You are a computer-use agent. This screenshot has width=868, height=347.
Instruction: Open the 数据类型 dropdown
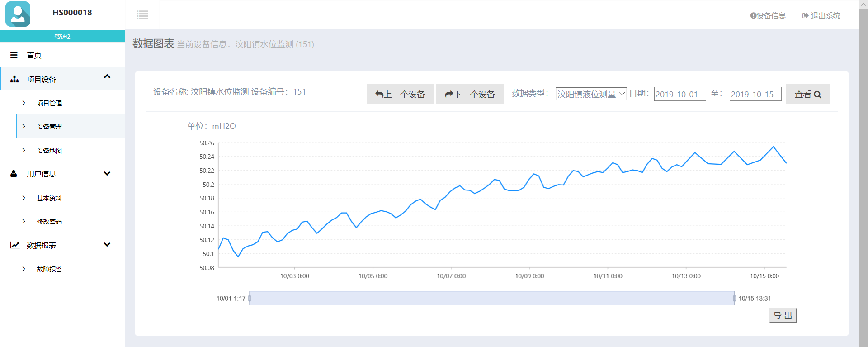click(x=591, y=94)
